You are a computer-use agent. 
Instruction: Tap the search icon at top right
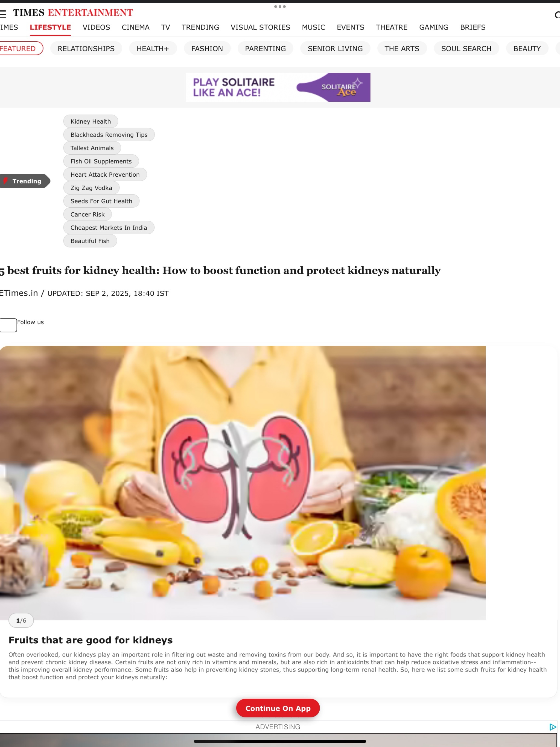click(x=557, y=15)
